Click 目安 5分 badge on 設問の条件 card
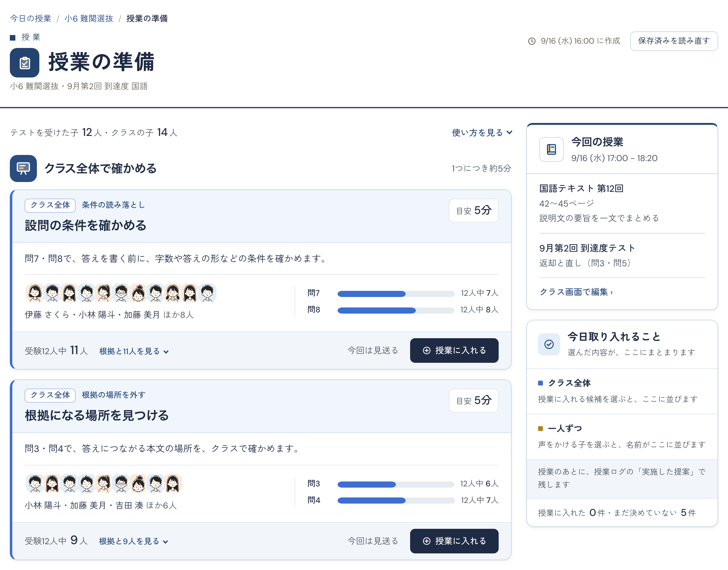728x570 pixels. (473, 210)
